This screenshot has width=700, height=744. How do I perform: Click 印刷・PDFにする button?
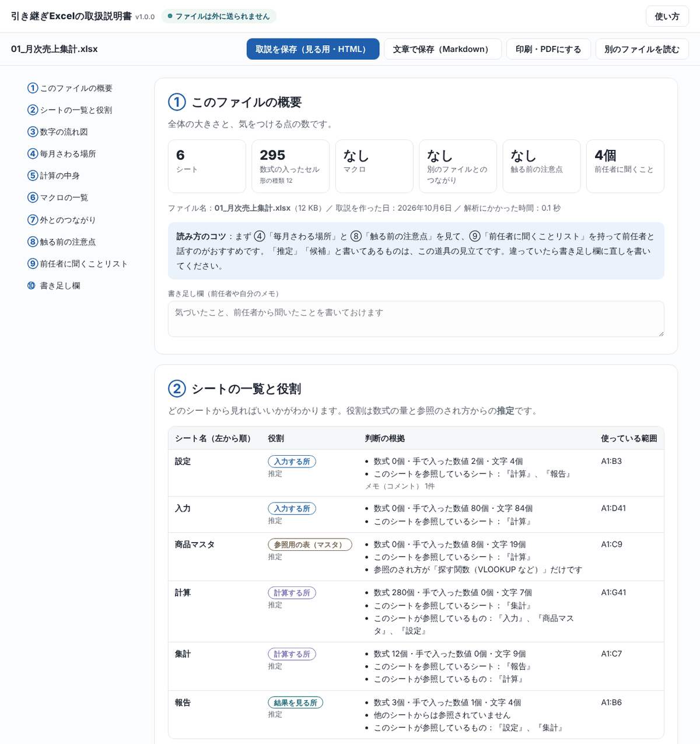pyautogui.click(x=548, y=49)
